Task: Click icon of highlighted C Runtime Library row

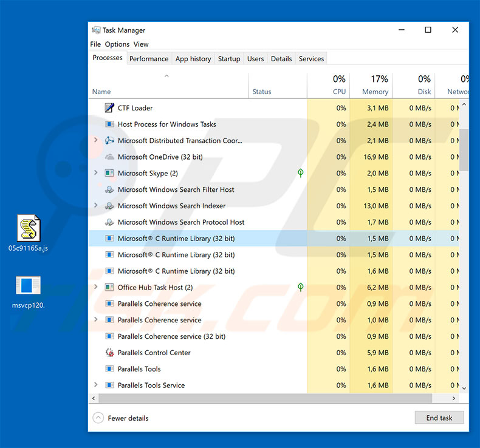Action: pos(109,238)
